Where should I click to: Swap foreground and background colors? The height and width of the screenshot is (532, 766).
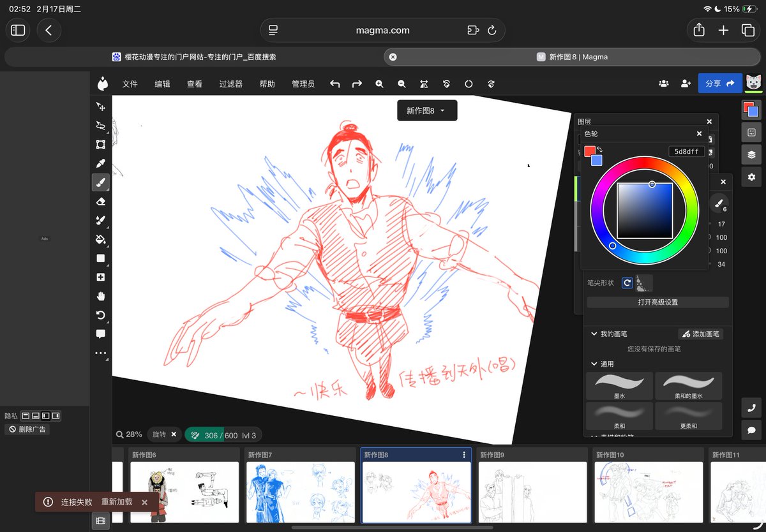click(600, 149)
